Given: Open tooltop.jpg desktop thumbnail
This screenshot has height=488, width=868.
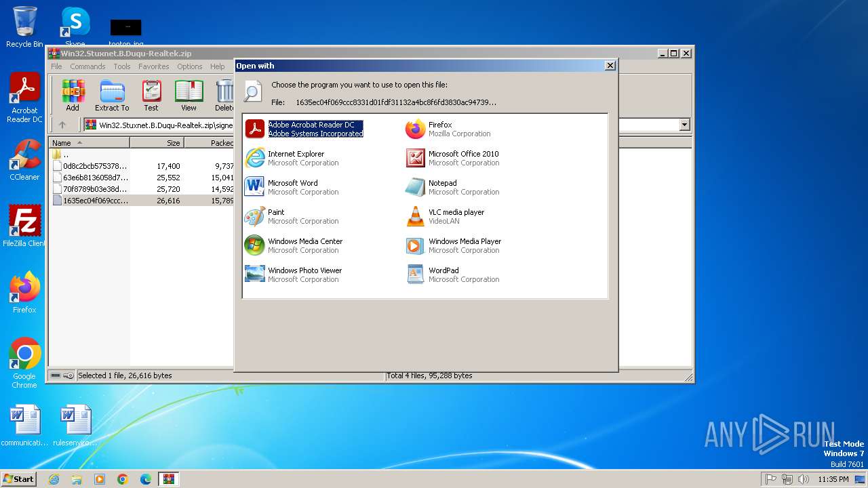Looking at the screenshot, I should [125, 33].
